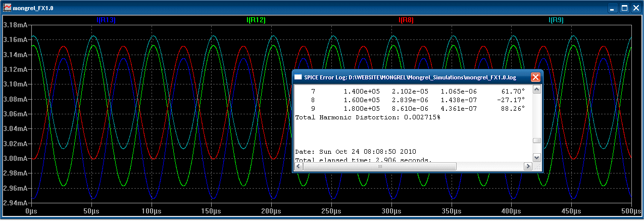Screen dimensions: 644x221
Task: Click the 61.70° phase value
Action: coord(513,92)
